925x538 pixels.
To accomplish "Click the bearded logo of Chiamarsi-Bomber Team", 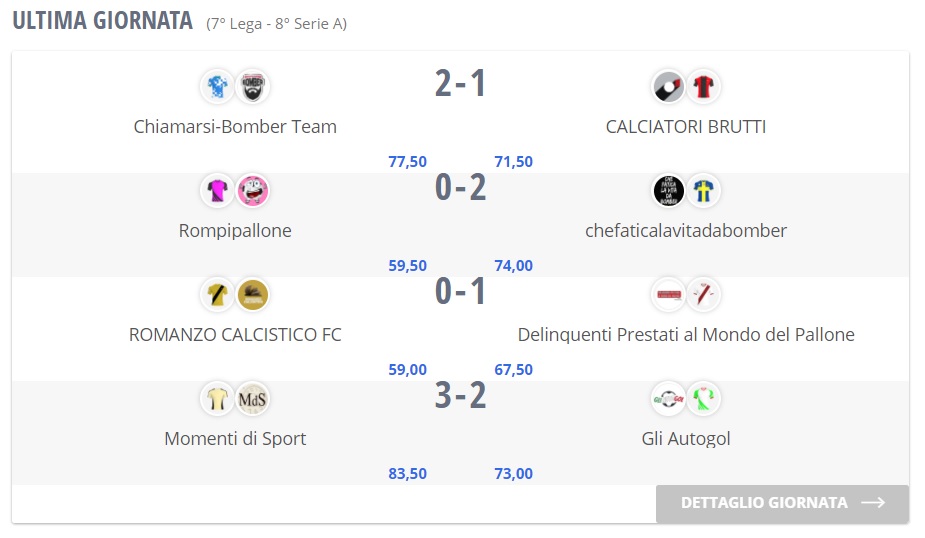I will (253, 87).
